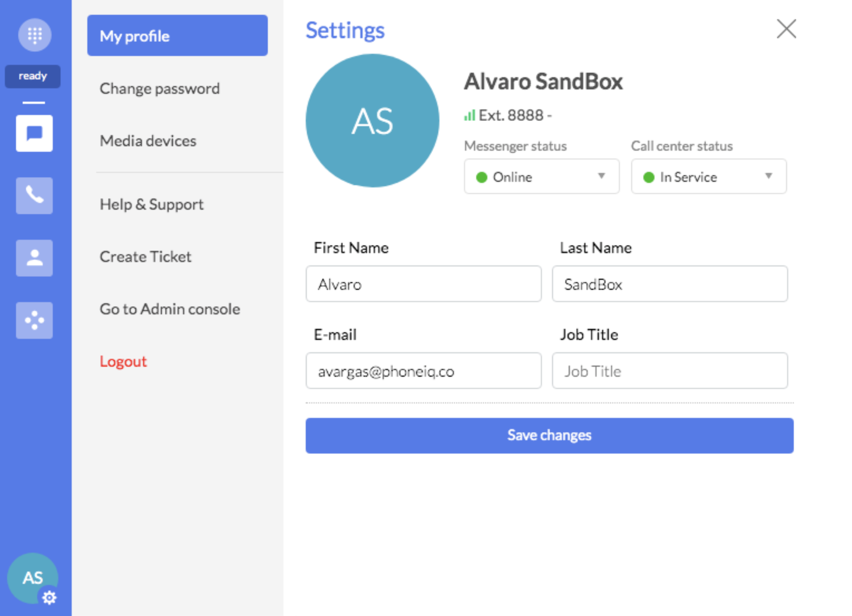Open Media devices settings
The width and height of the screenshot is (852, 616).
point(148,141)
